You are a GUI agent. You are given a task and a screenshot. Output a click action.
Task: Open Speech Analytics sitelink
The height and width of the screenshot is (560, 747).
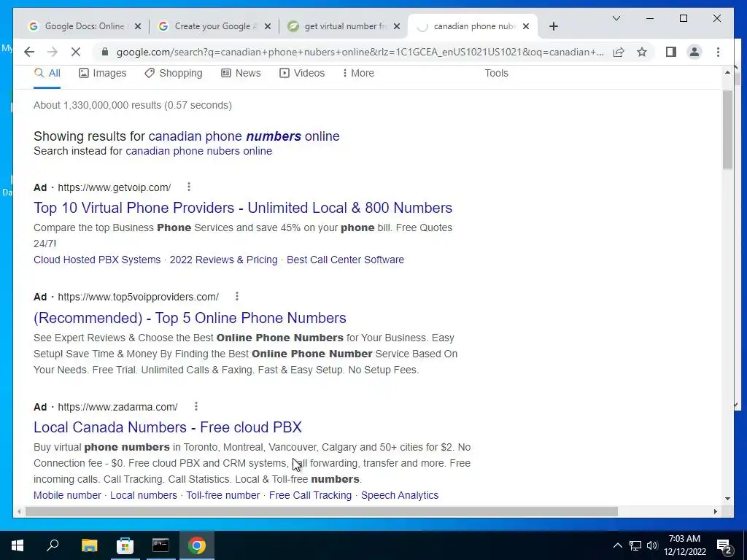[x=400, y=495]
